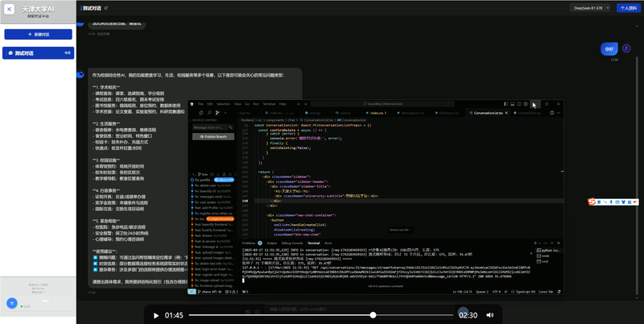Viewport: 644px width, 324px height.
Task: Click the TE user avatar in sidebar footer
Action: (11, 303)
